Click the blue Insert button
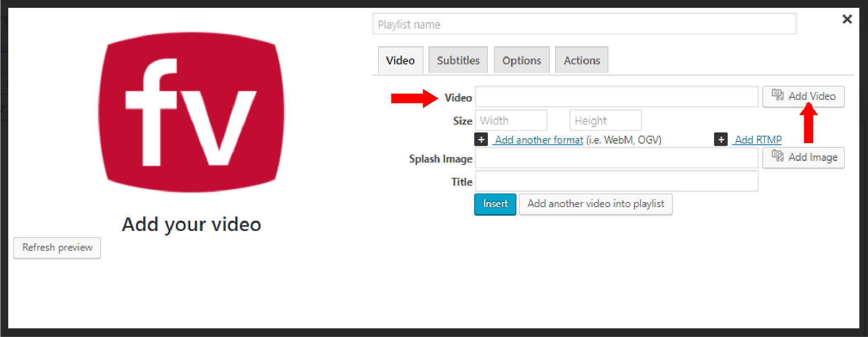 pyautogui.click(x=495, y=204)
